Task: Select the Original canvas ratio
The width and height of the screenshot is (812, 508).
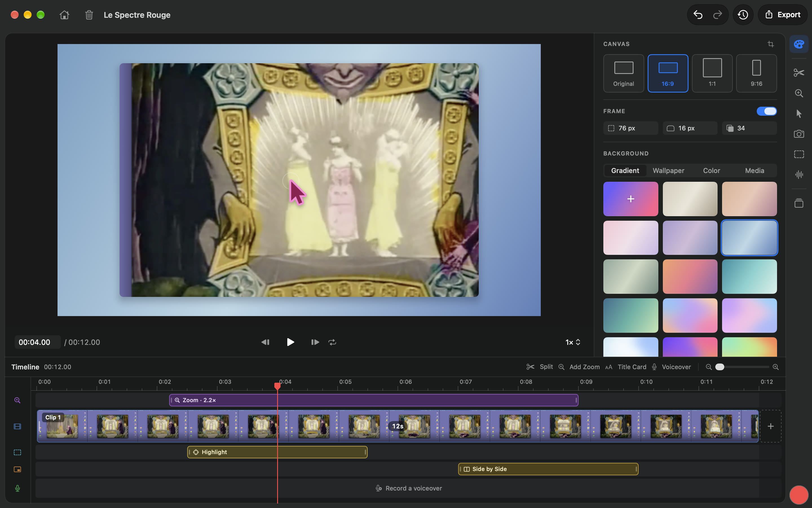Action: [623, 73]
